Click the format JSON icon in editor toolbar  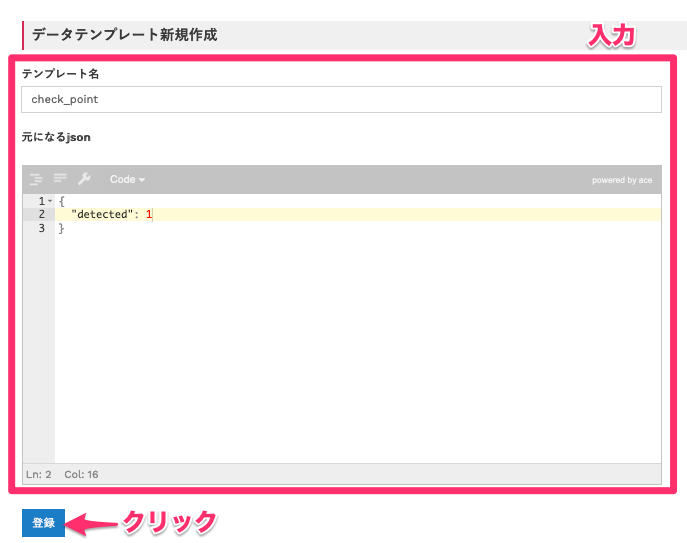(x=36, y=179)
